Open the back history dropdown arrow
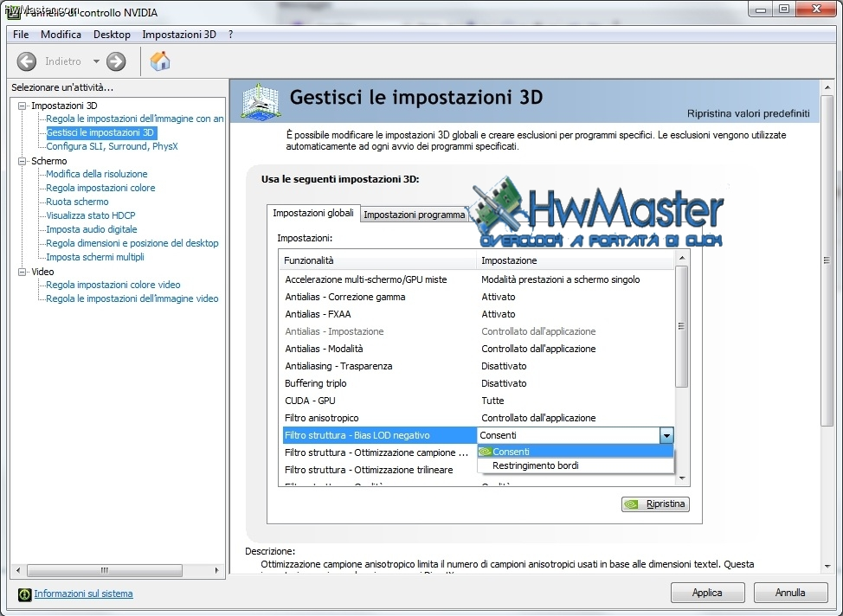The height and width of the screenshot is (616, 843). pyautogui.click(x=96, y=61)
